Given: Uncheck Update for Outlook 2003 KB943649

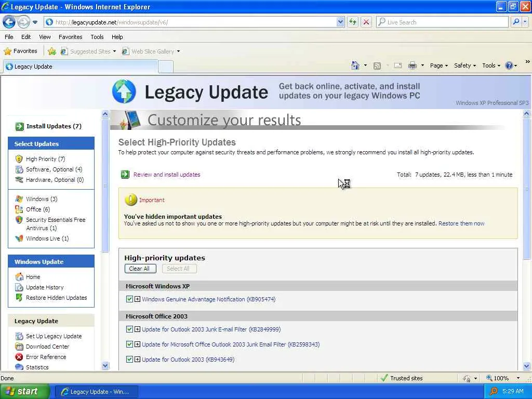Looking at the screenshot, I should [129, 359].
